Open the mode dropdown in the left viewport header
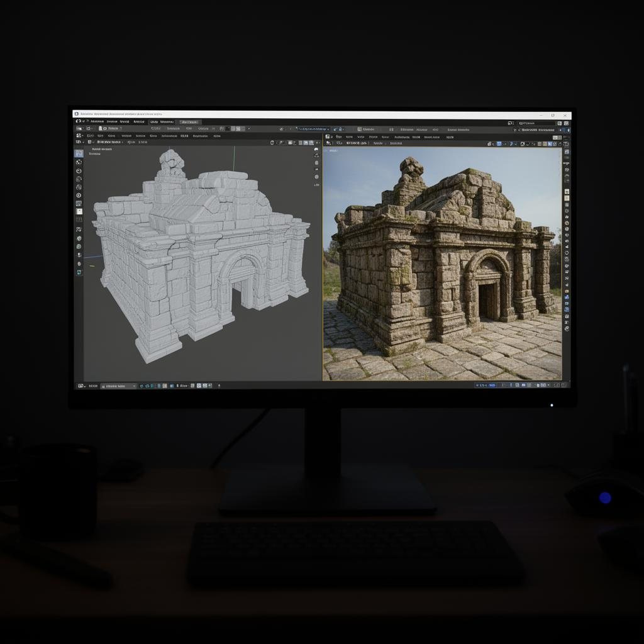Viewport: 644px width, 644px height. [109, 142]
